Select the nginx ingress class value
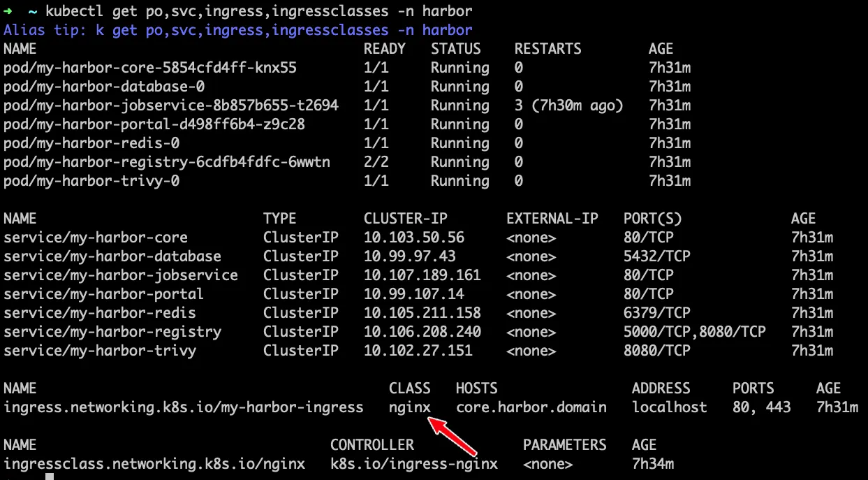Screen dimensions: 868x480 pyautogui.click(x=409, y=407)
